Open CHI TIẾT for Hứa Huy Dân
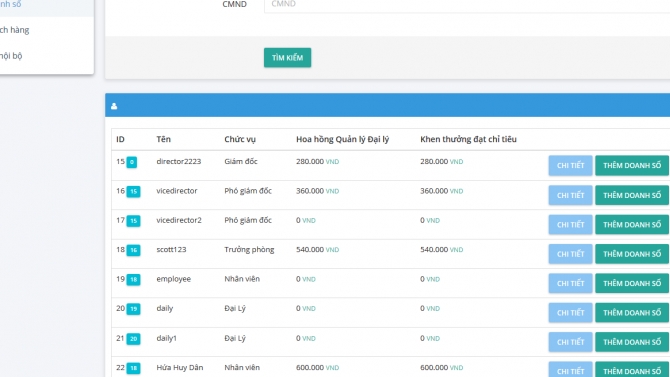The width and height of the screenshot is (670, 377). [x=570, y=370]
